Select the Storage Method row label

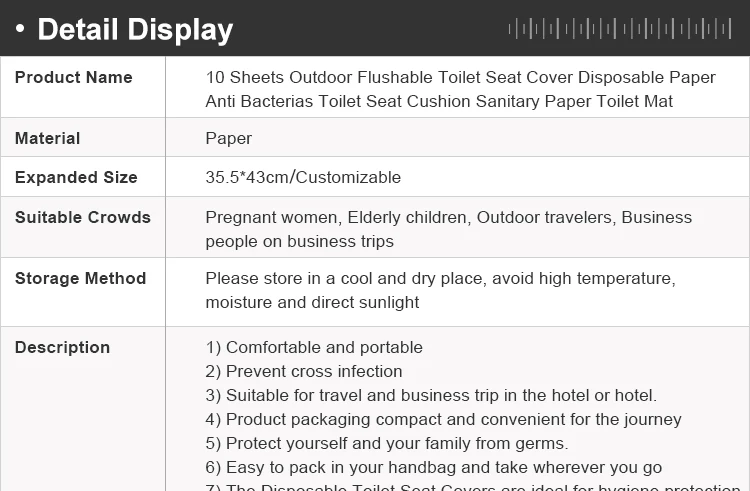point(80,279)
